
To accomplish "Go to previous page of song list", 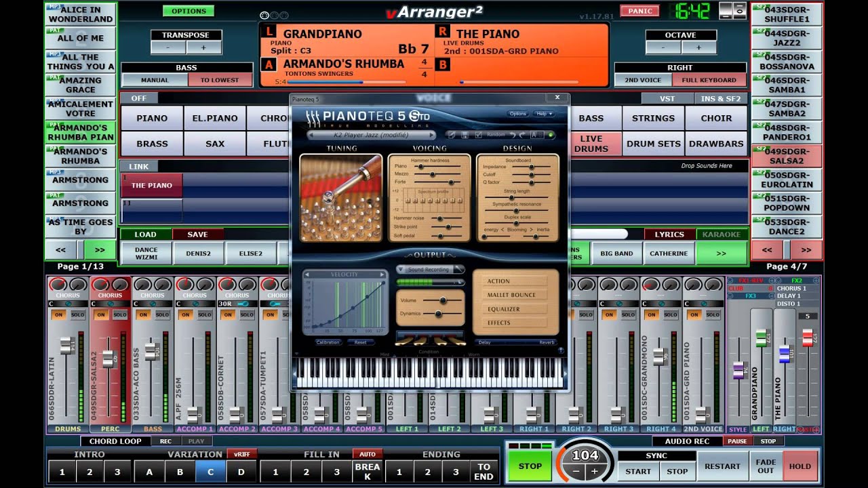I will 62,249.
